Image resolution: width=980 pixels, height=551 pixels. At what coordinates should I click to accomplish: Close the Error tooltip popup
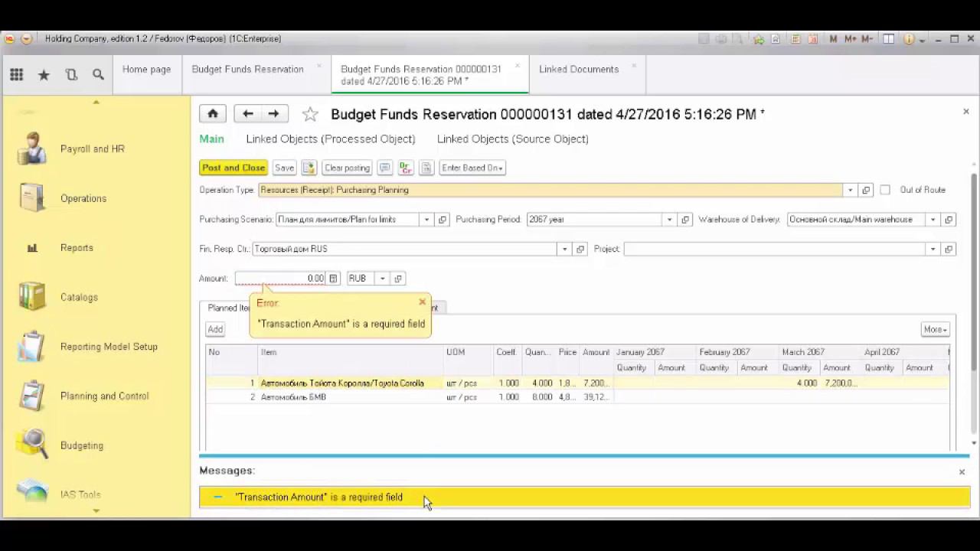point(422,302)
